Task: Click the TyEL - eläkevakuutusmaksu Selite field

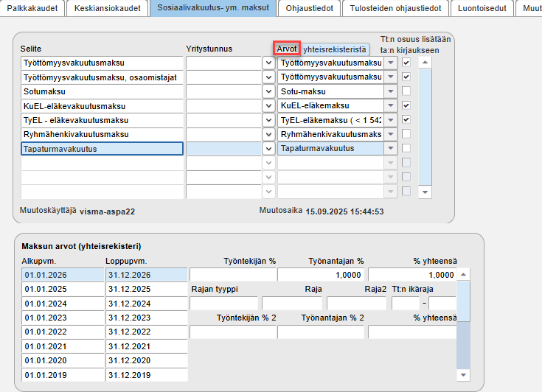Action: pyautogui.click(x=102, y=120)
